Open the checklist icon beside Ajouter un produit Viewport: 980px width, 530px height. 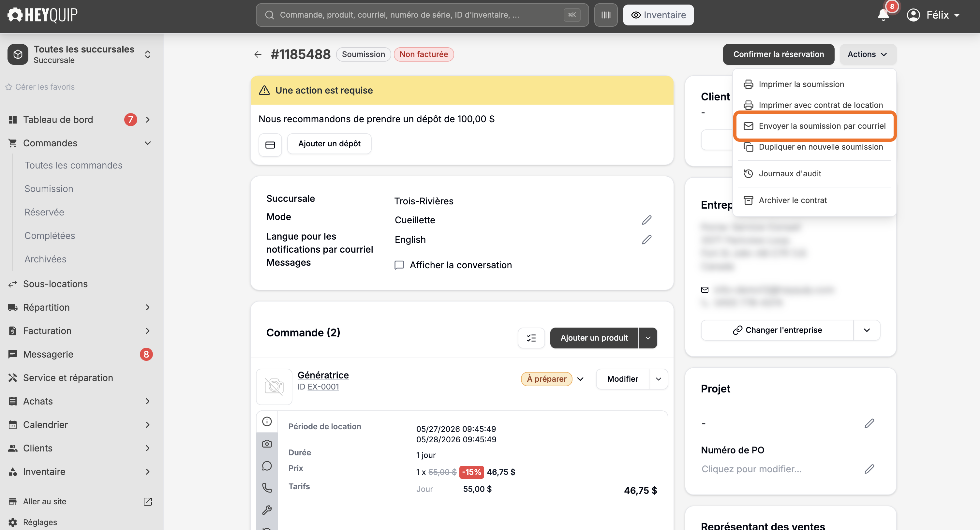click(531, 338)
